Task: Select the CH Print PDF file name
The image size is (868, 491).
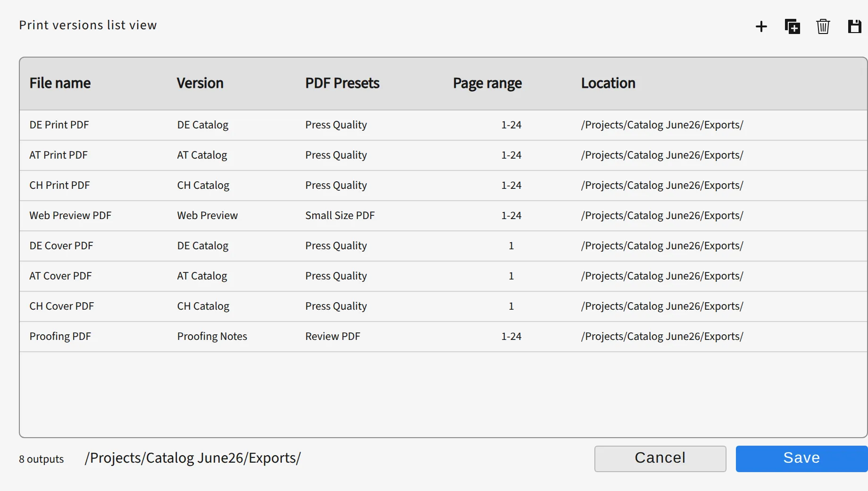Action: pos(59,186)
